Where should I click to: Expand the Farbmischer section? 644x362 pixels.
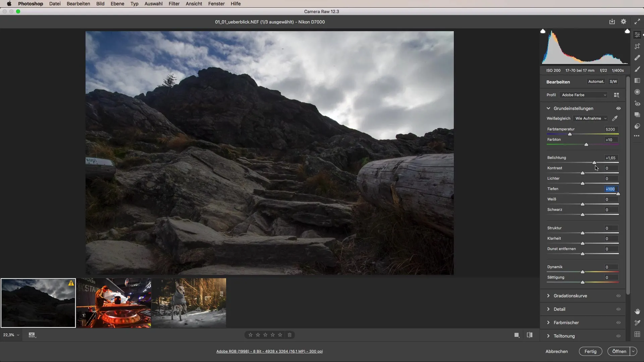pos(548,323)
